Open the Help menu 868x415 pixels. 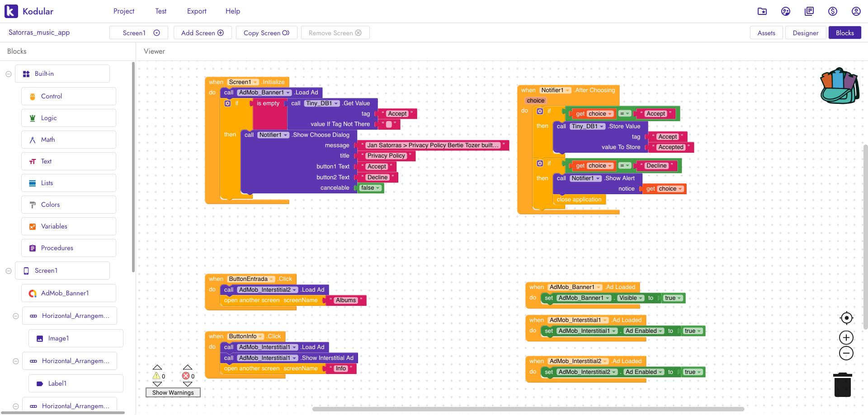(233, 11)
